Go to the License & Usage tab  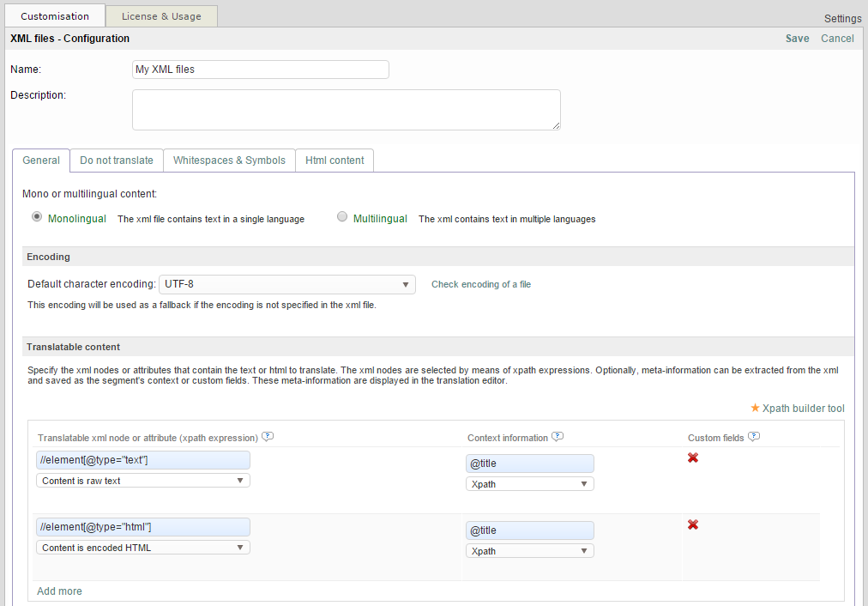(161, 16)
